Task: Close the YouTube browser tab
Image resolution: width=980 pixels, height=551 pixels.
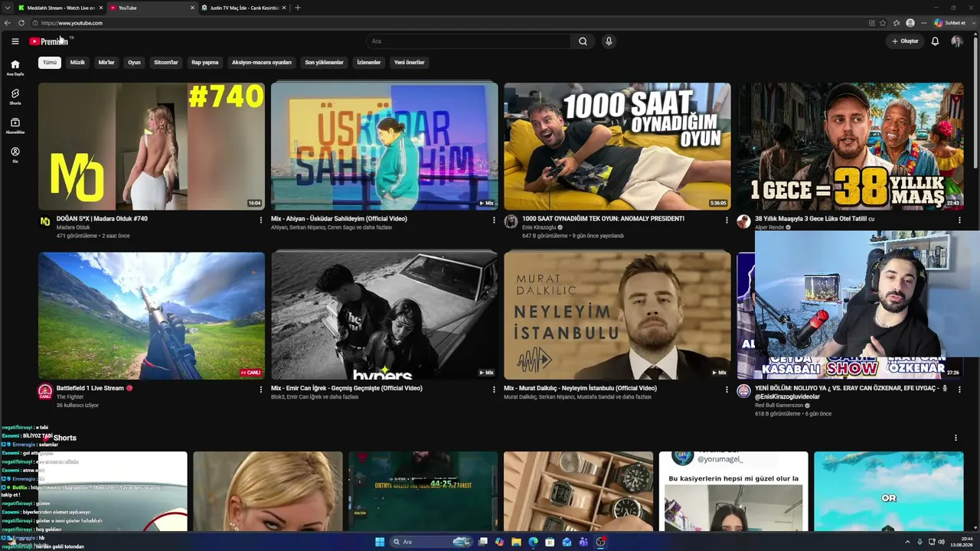Action: tap(192, 8)
